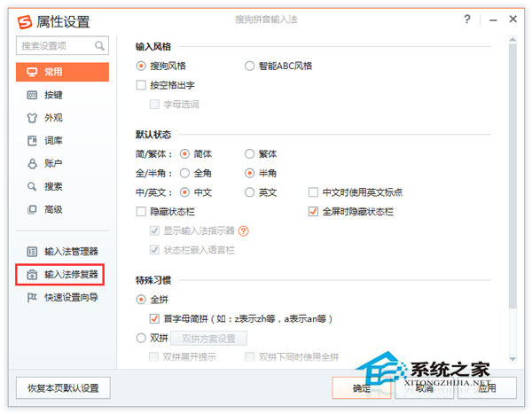Click the magnifier icon beside 搜索 in the sidebar

pyautogui.click(x=32, y=186)
